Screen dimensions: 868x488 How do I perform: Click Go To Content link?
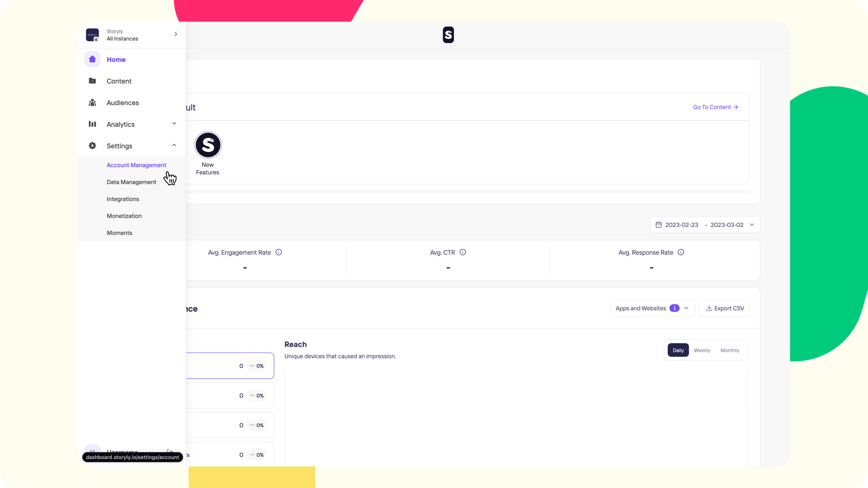(715, 107)
